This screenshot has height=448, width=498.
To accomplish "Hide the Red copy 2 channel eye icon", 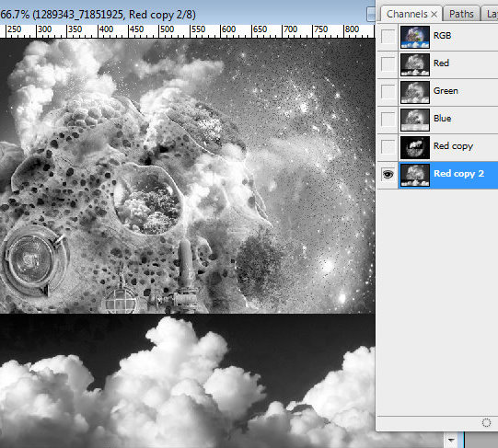I will point(388,174).
